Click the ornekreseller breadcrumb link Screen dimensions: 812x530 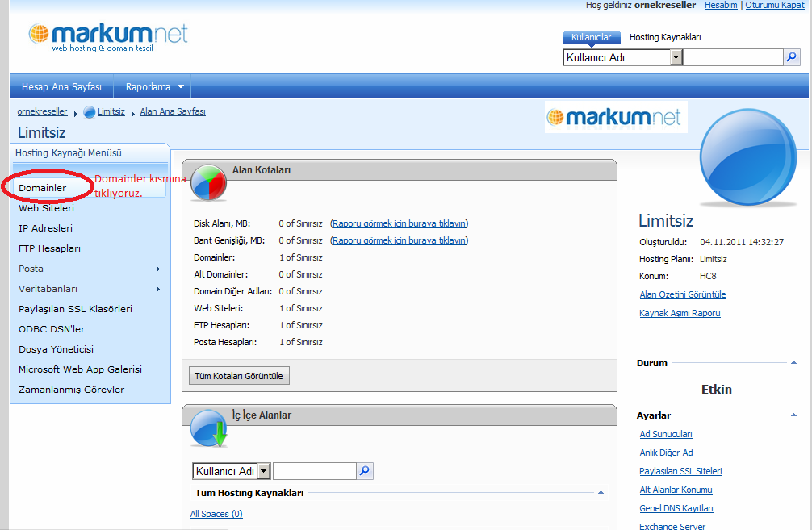point(42,112)
